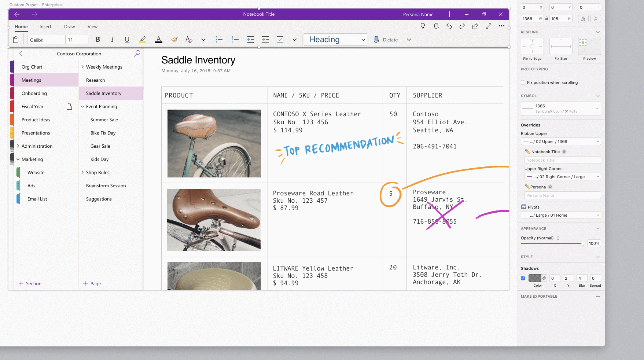Click the Fix Size resizing control

pos(561,47)
